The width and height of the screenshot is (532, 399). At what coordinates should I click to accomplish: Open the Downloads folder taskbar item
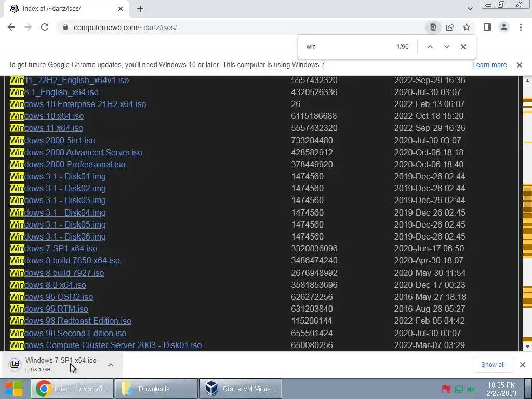[156, 389]
